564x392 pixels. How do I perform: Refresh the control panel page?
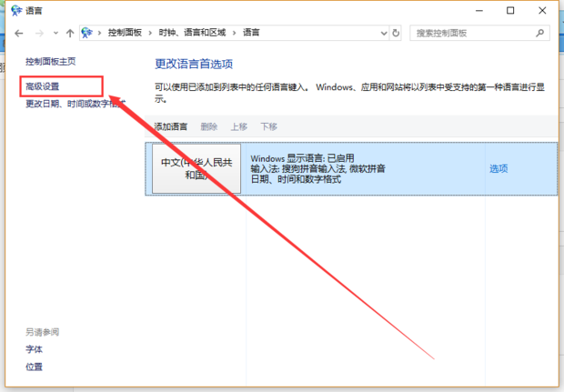click(396, 33)
